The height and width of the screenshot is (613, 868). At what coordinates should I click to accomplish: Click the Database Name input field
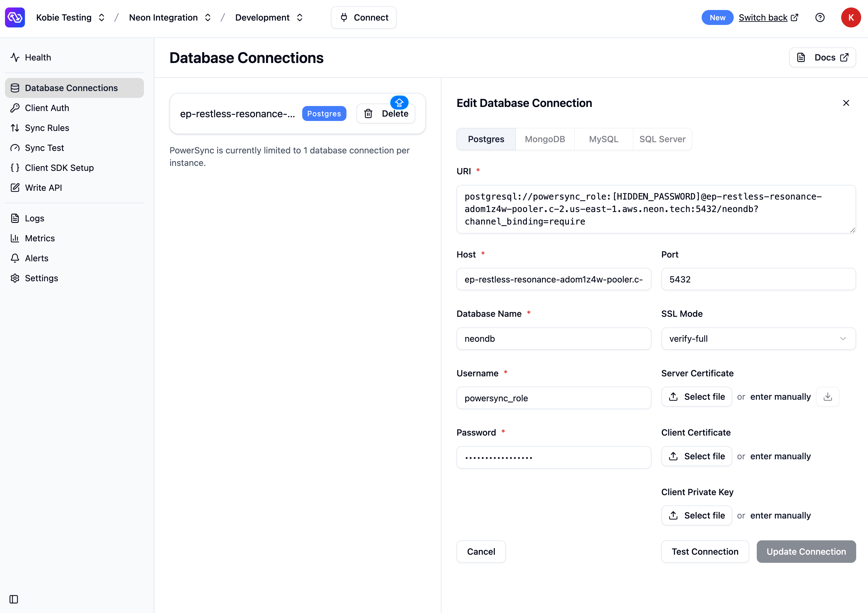pyautogui.click(x=553, y=339)
